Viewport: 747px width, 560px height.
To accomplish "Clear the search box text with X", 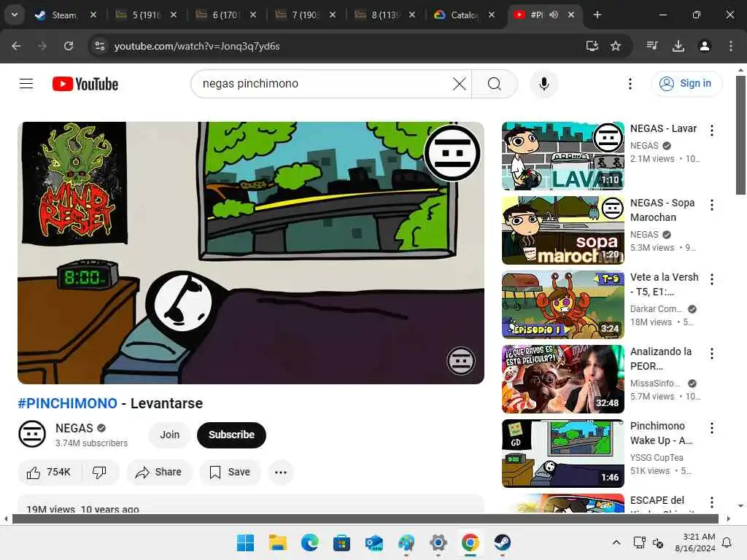I will (460, 84).
